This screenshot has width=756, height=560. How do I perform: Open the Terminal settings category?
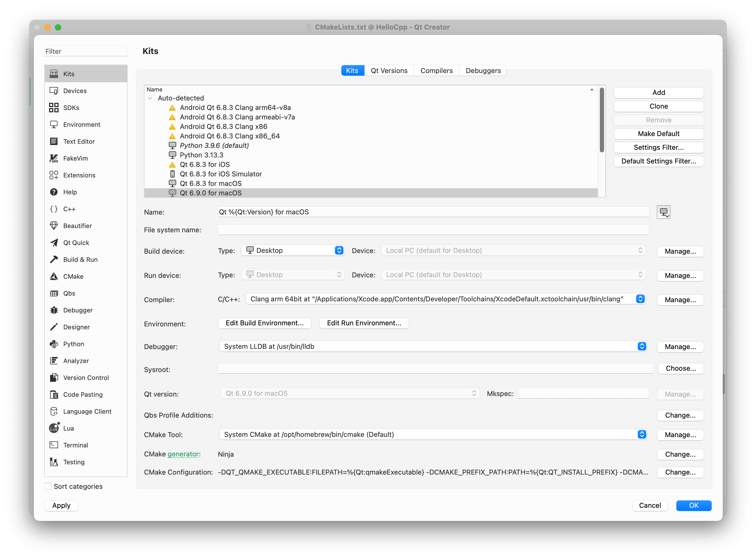[86, 445]
